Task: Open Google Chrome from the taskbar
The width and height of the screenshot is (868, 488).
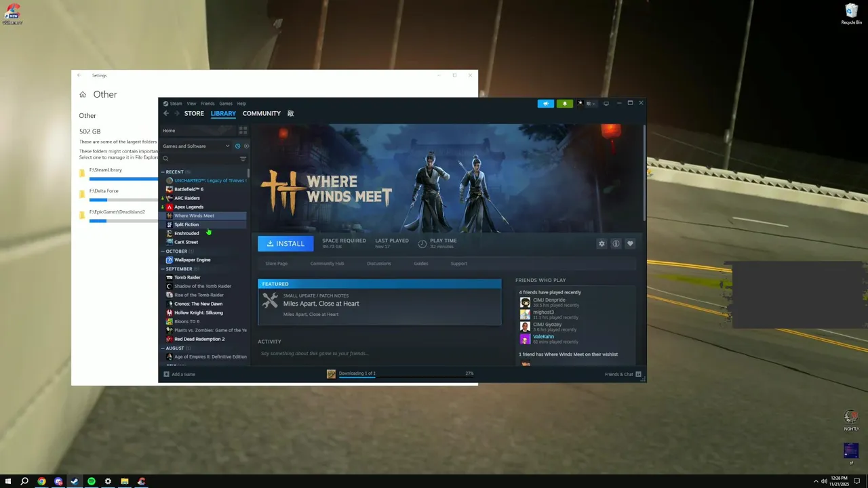Action: click(x=41, y=481)
